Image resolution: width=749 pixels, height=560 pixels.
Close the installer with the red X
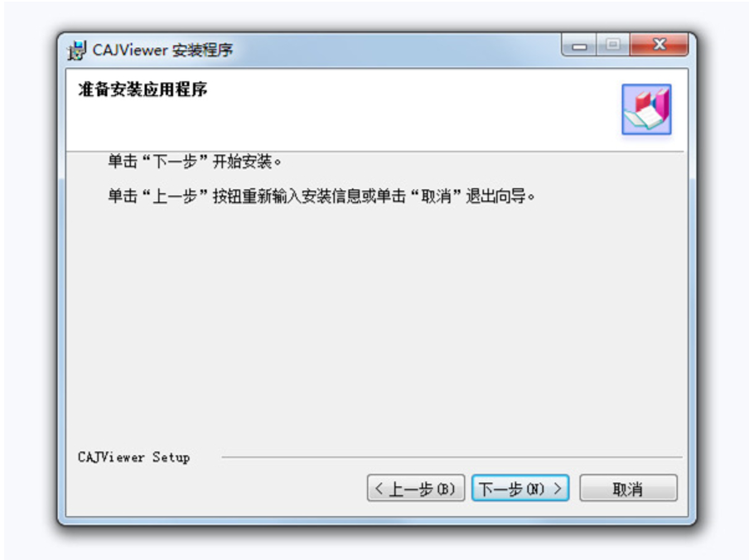(660, 45)
